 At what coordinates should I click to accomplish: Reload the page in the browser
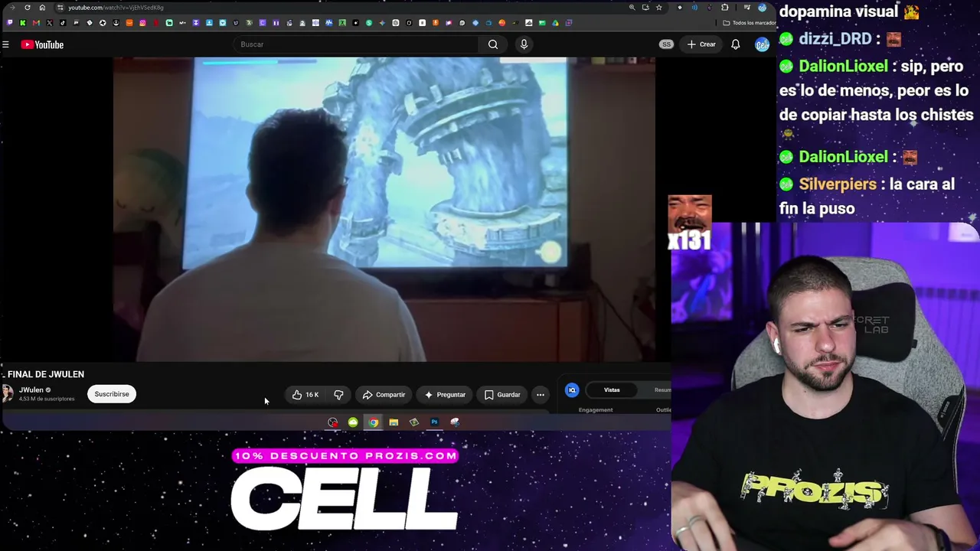tap(28, 8)
